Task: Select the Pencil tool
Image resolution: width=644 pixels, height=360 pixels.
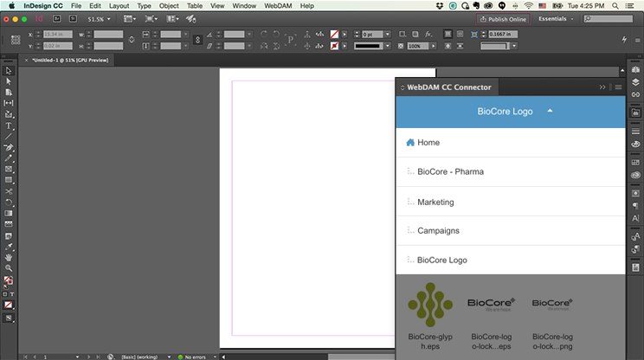Action: tap(8, 158)
